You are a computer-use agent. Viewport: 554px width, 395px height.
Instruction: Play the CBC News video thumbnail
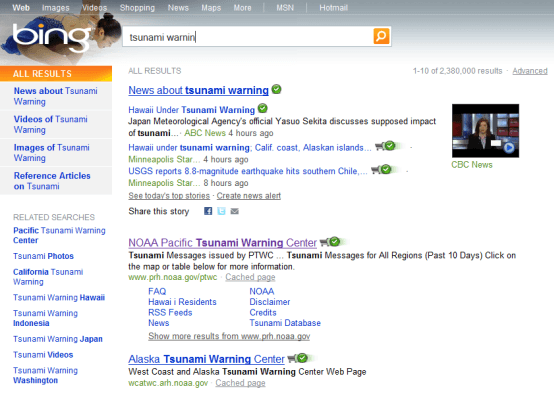click(x=485, y=131)
